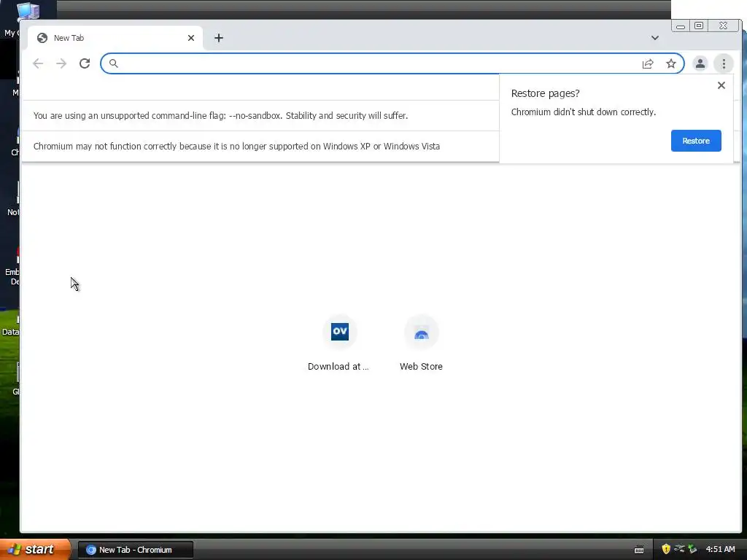
Task: Click the Windows XP unsupported warning text
Action: click(x=237, y=146)
